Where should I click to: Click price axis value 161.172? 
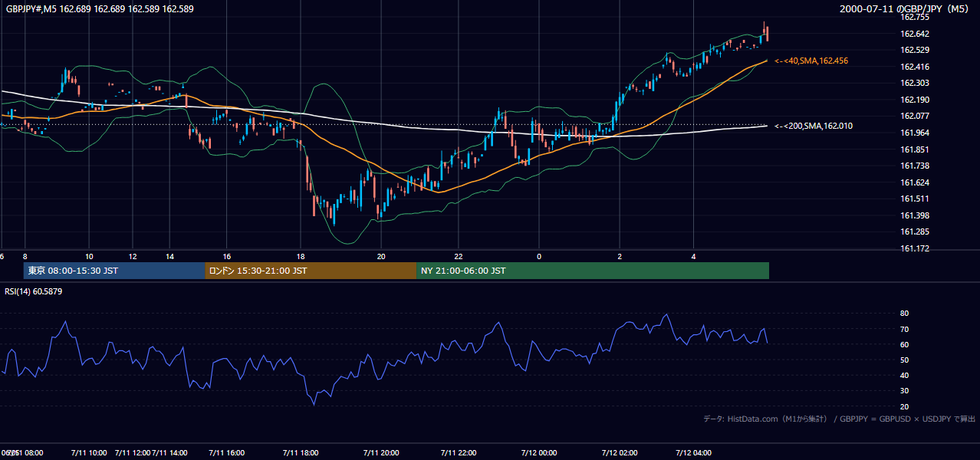(914, 248)
